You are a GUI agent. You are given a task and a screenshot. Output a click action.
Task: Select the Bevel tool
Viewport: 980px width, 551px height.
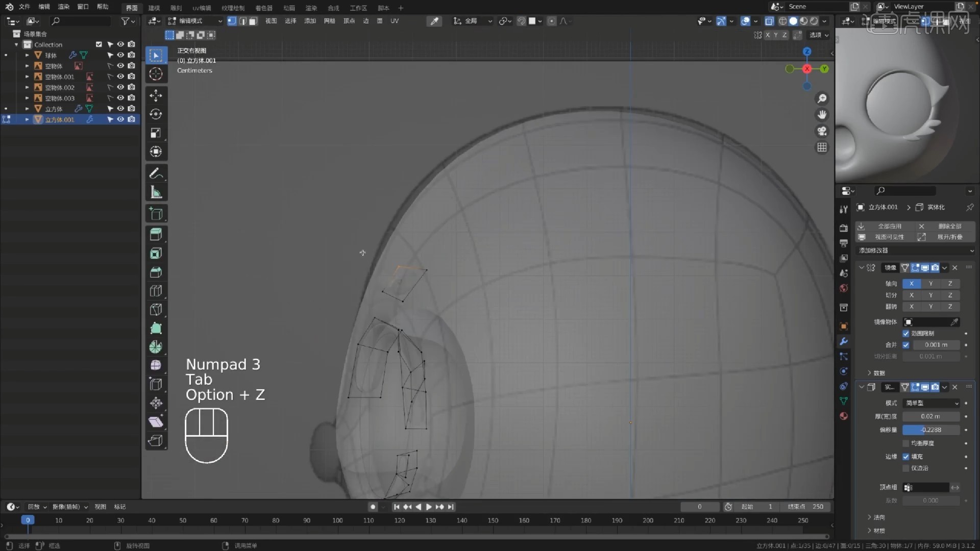(x=156, y=272)
